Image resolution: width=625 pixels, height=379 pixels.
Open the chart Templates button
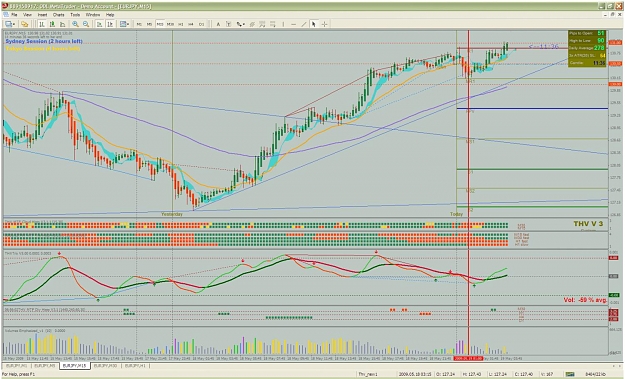click(x=124, y=24)
